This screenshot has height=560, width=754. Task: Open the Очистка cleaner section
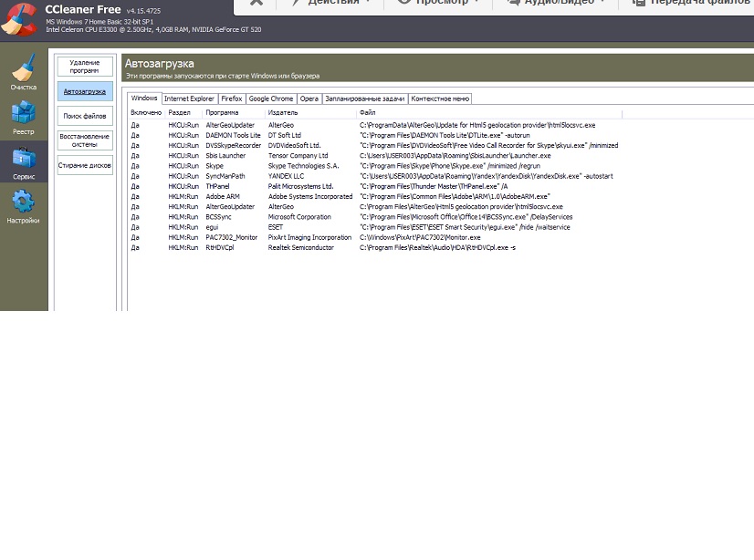[x=24, y=72]
